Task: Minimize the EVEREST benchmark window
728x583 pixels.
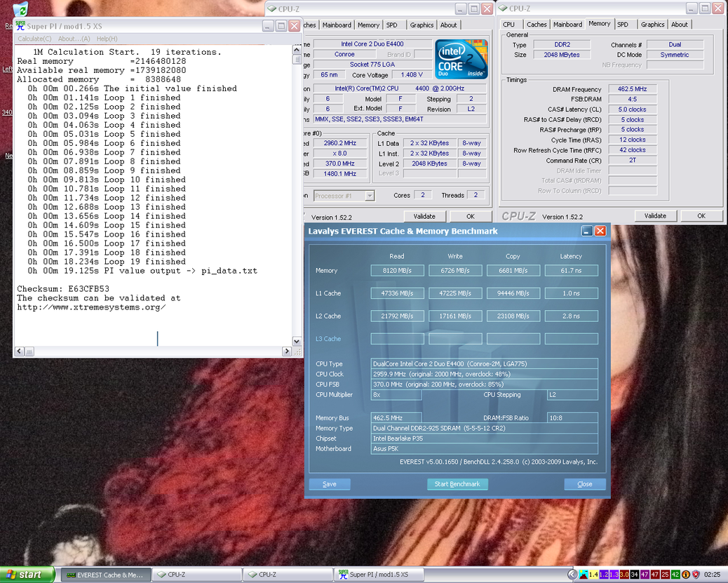Action: coord(587,231)
